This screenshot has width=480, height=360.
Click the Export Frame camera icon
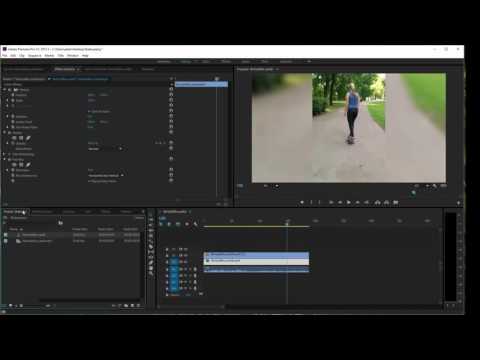(396, 202)
